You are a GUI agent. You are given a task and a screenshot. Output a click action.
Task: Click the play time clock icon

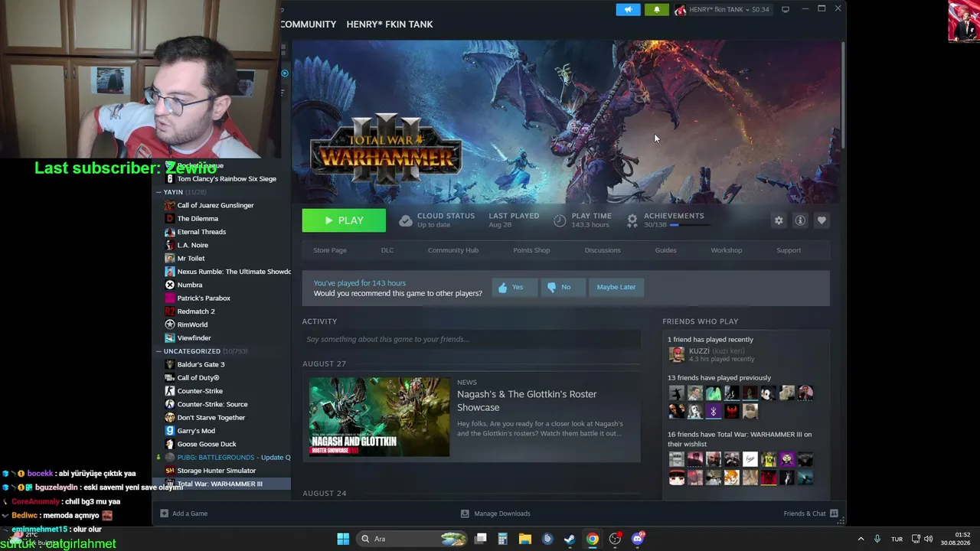pyautogui.click(x=560, y=220)
